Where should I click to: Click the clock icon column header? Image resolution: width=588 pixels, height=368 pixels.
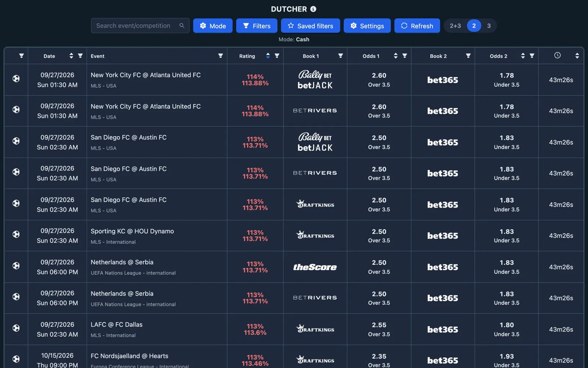pos(557,56)
